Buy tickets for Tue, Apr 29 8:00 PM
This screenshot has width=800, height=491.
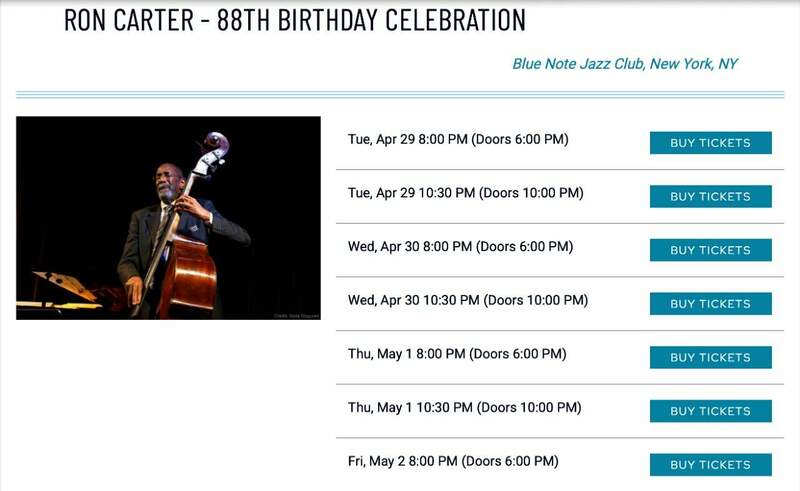coord(710,143)
